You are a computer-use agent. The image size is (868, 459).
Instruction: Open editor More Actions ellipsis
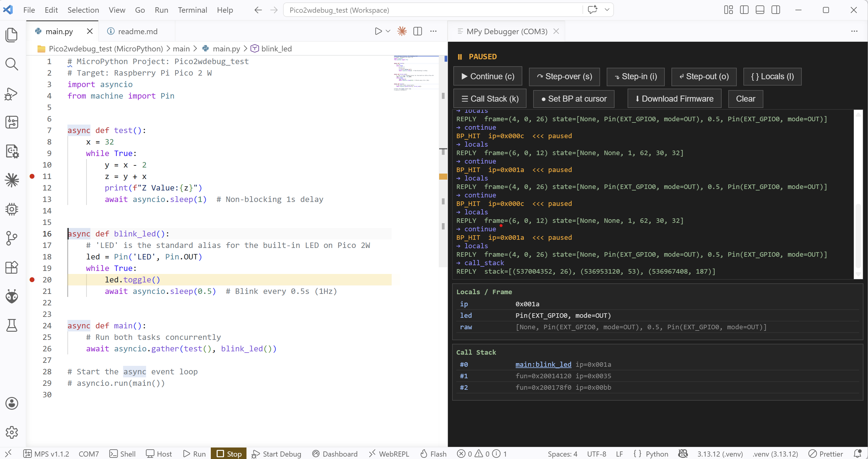[x=433, y=31]
